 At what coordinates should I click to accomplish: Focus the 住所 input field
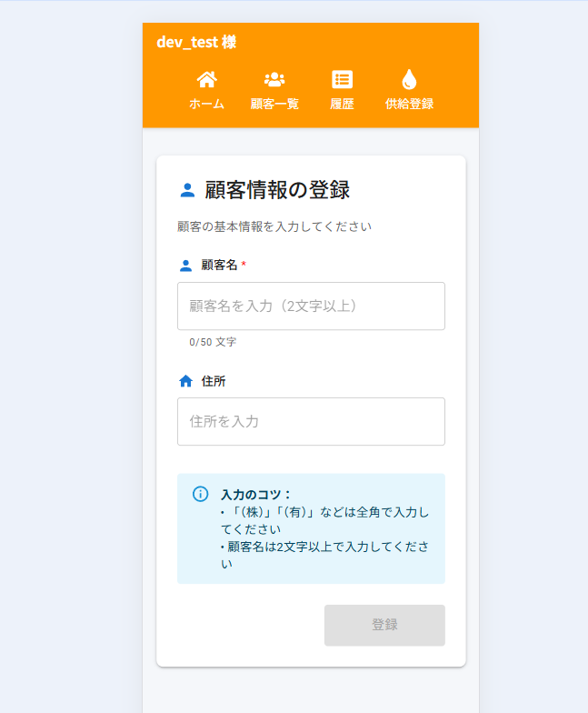pos(311,422)
